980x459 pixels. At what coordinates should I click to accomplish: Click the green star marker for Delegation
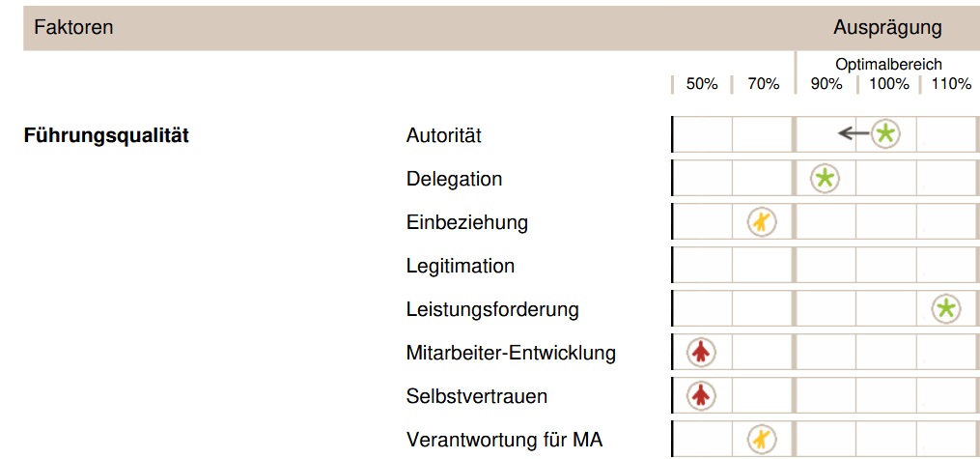coord(825,178)
